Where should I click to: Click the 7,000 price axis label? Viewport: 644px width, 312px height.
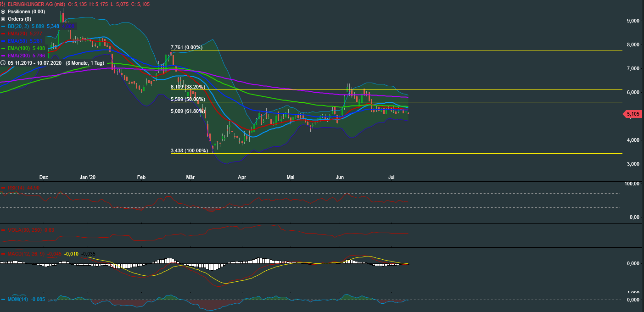[x=633, y=68]
